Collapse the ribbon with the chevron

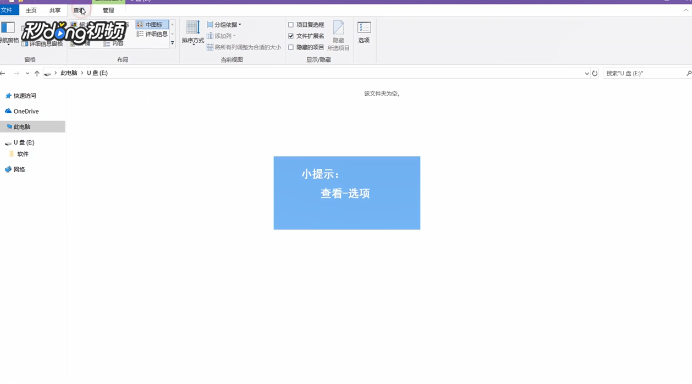(x=686, y=11)
